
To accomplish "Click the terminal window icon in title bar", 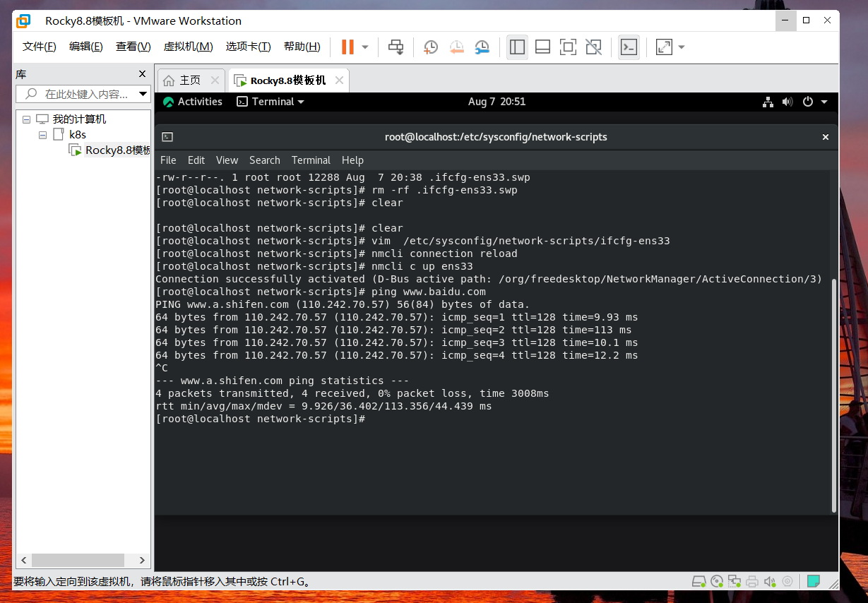I will (167, 137).
